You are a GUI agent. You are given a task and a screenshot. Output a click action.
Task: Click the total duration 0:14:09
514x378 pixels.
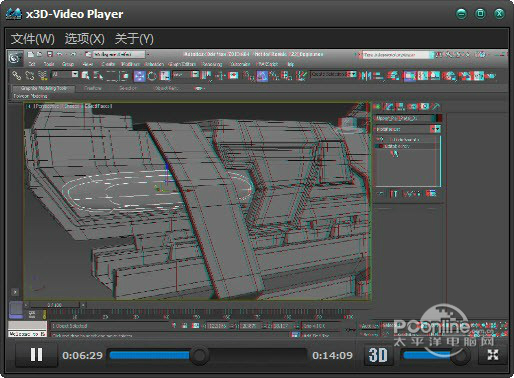332,355
